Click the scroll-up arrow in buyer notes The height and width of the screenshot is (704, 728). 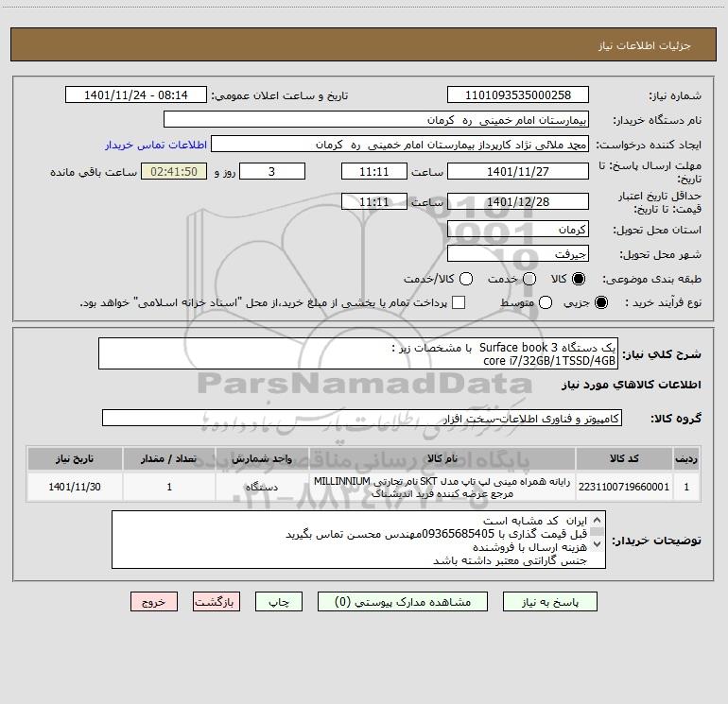(598, 520)
